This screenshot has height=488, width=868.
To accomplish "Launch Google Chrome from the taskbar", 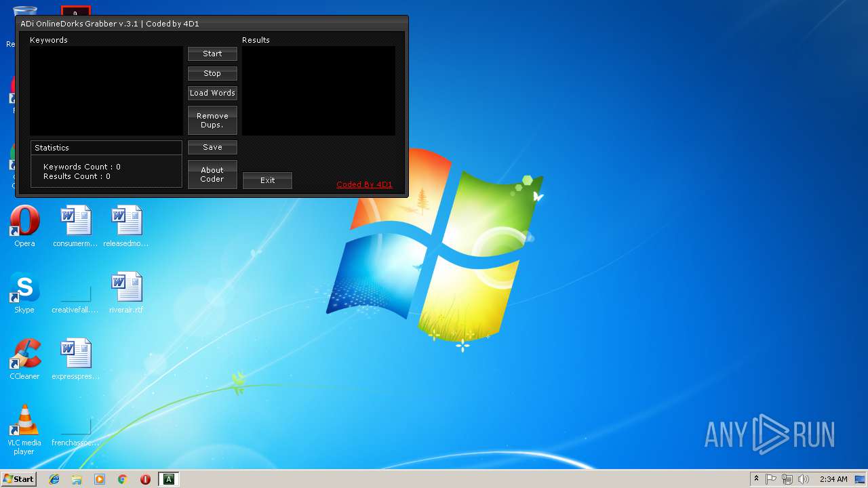I will (123, 479).
